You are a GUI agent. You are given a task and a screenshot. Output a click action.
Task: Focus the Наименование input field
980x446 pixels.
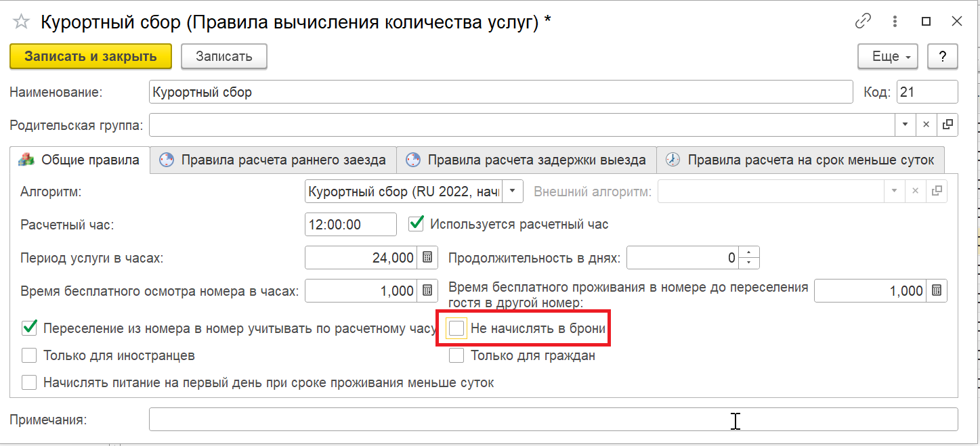click(500, 92)
